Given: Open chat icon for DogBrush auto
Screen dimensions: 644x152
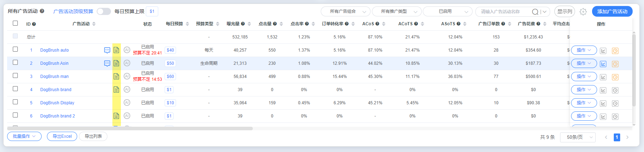Looking at the screenshot, I should [107, 50].
